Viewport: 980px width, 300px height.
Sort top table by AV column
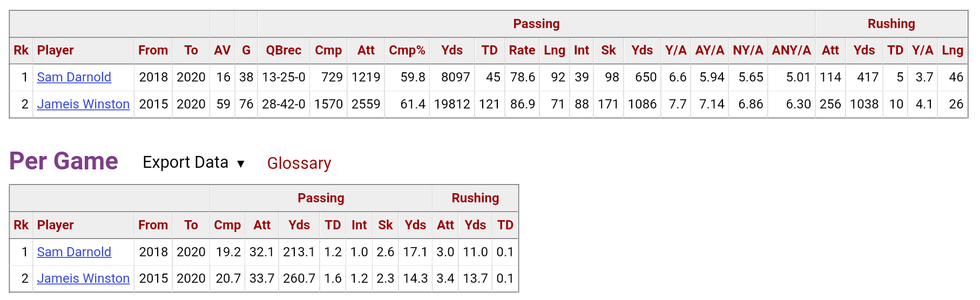tap(222, 51)
